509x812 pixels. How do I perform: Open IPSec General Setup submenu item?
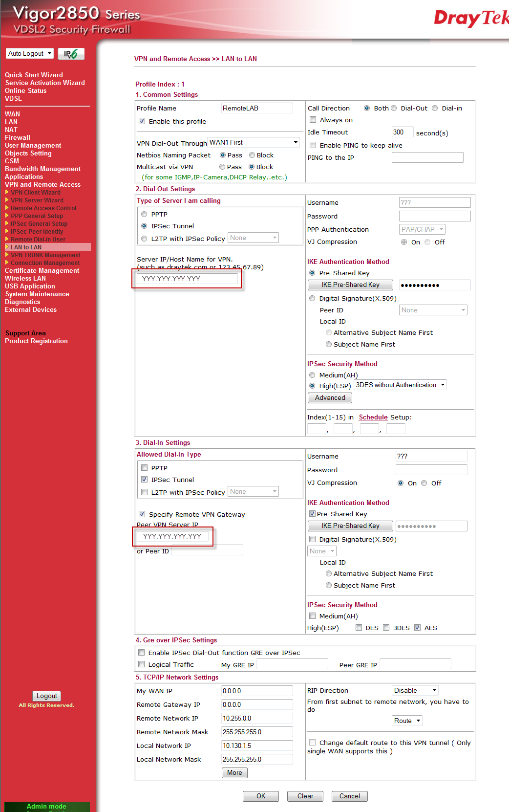tap(39, 223)
